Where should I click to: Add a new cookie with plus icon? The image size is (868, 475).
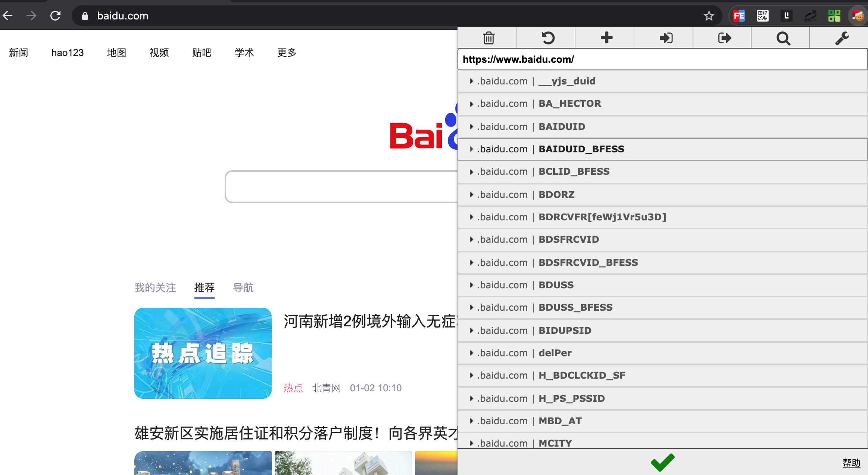(x=606, y=38)
